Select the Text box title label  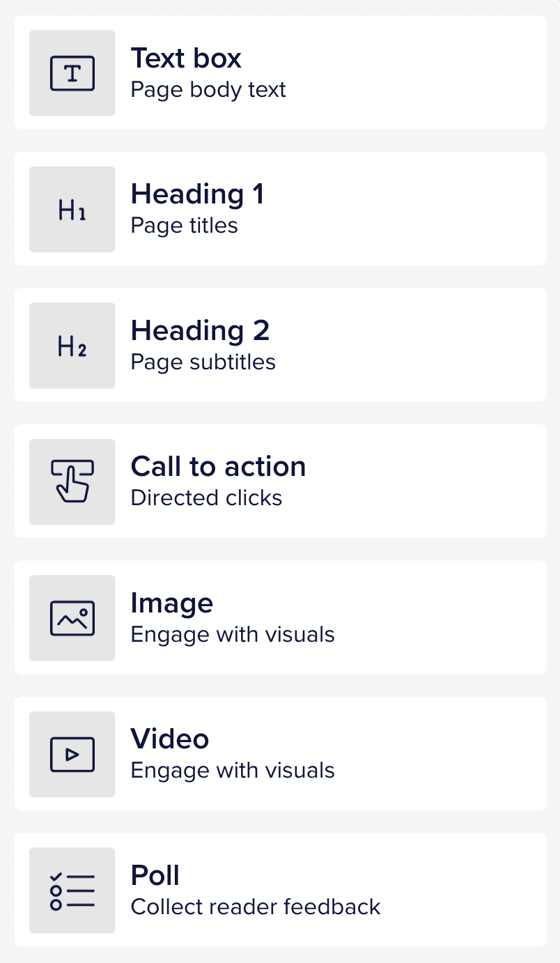coord(186,58)
